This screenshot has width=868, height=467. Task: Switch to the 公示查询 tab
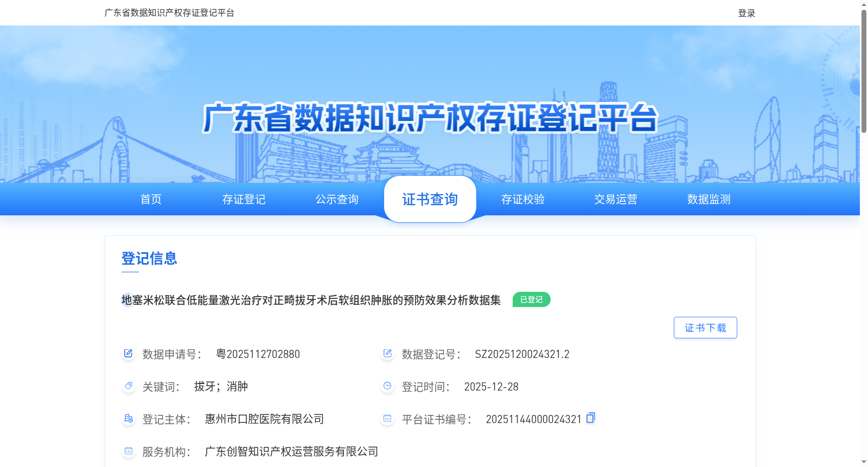pyautogui.click(x=337, y=199)
